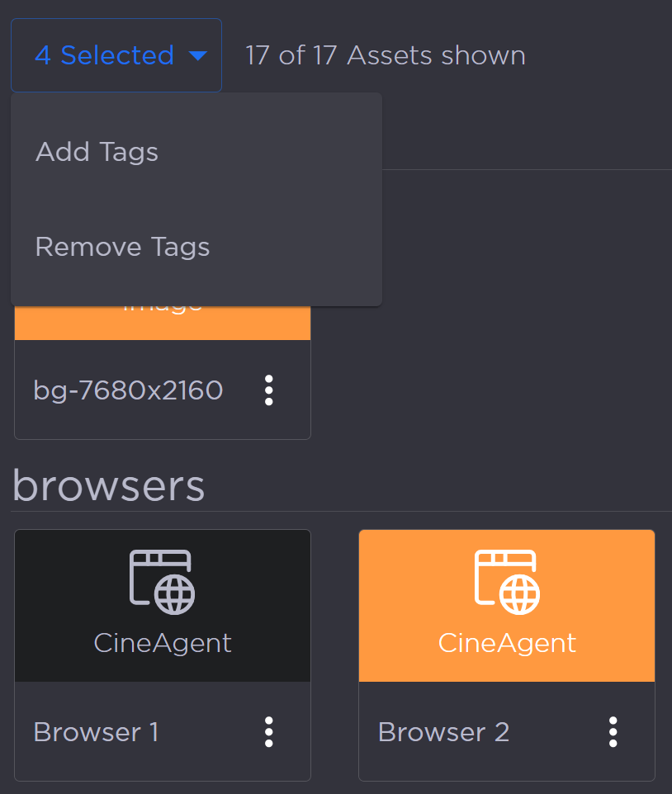Select the Browser 1 asset tile
The image size is (672, 794).
(162, 605)
